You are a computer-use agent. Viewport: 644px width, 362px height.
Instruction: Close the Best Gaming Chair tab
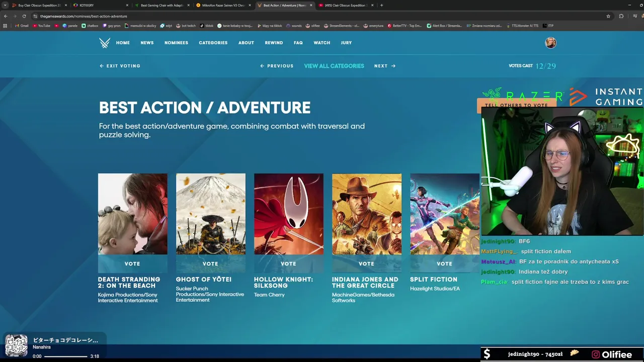point(188,5)
